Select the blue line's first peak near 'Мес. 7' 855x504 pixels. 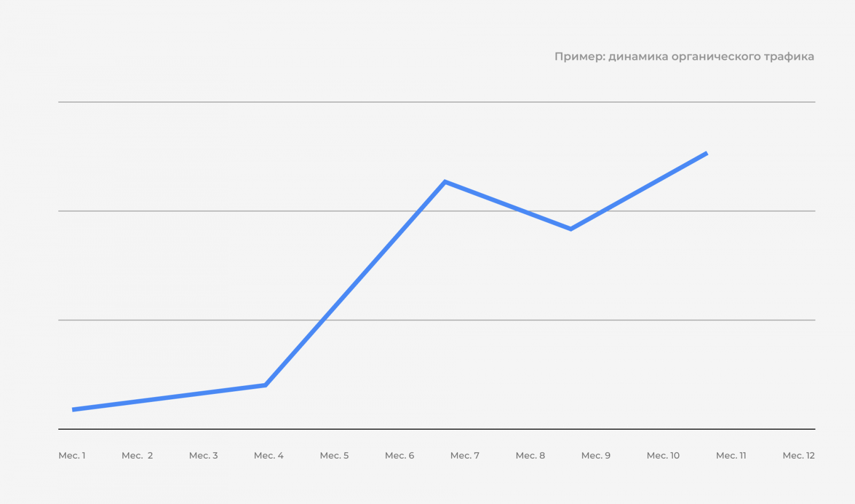445,182
